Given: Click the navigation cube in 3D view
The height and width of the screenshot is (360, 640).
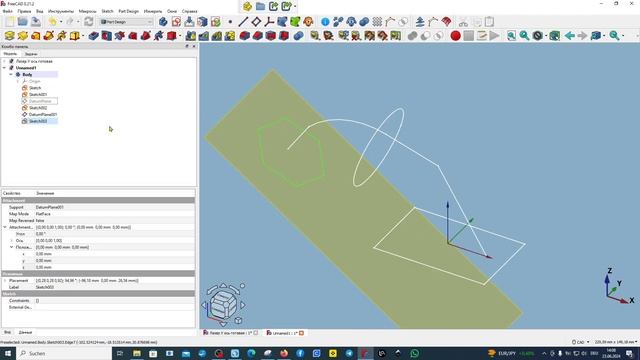Looking at the screenshot, I should (x=224, y=304).
